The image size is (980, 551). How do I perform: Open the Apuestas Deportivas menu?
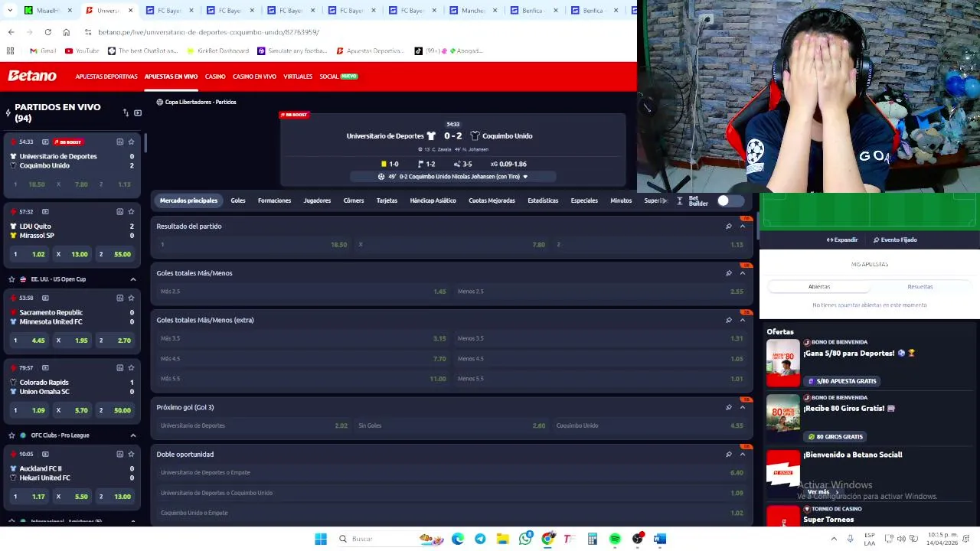coord(106,77)
